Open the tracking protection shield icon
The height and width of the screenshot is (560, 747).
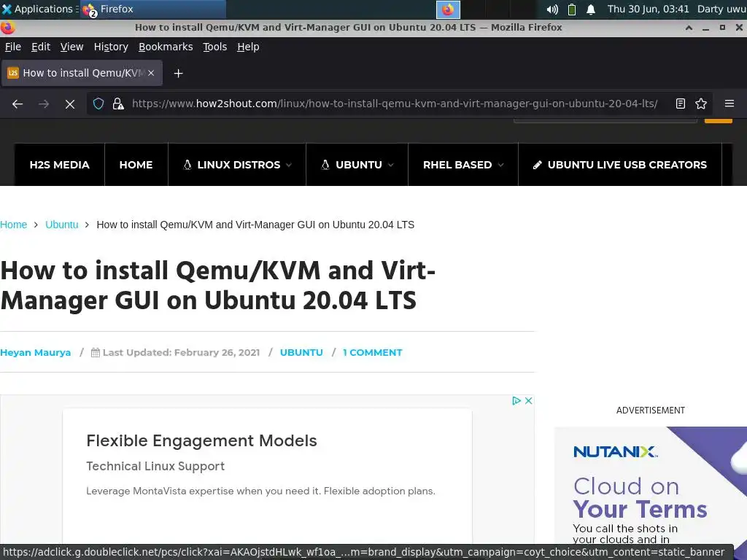(x=98, y=104)
